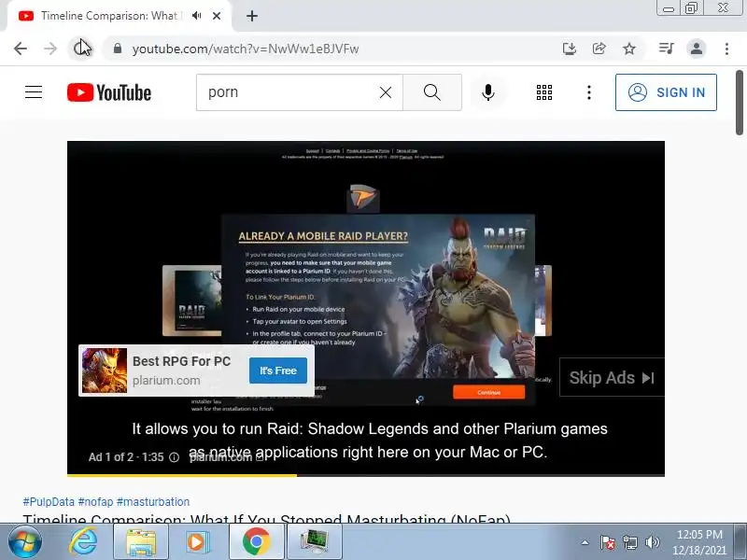Share this page icon in address bar
The width and height of the screenshot is (747, 560).
[599, 49]
